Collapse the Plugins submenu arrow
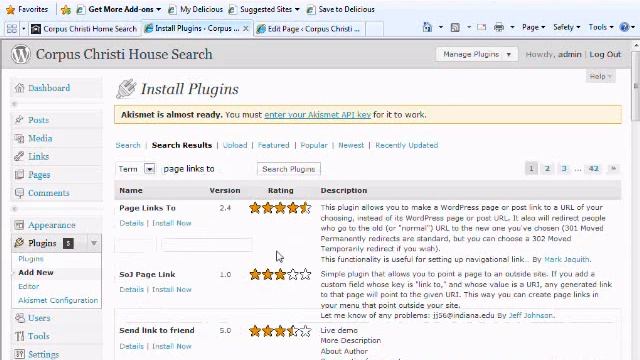 point(93,243)
